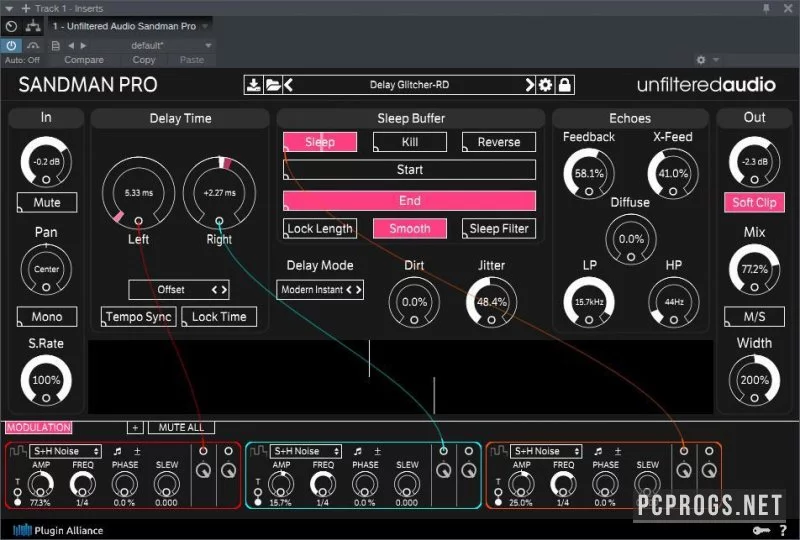Open dropdown arrow next to host gear
The width and height of the screenshot is (800, 540).
click(716, 60)
